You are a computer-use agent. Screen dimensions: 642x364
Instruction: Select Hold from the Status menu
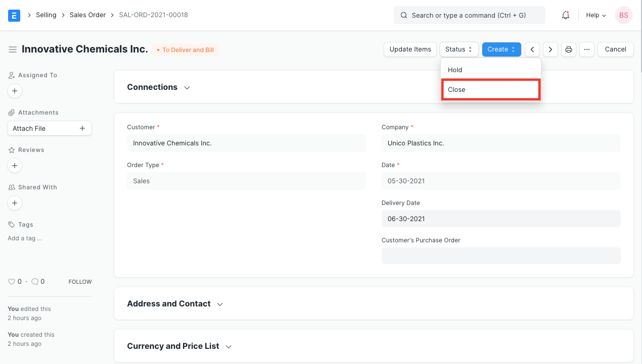click(454, 70)
